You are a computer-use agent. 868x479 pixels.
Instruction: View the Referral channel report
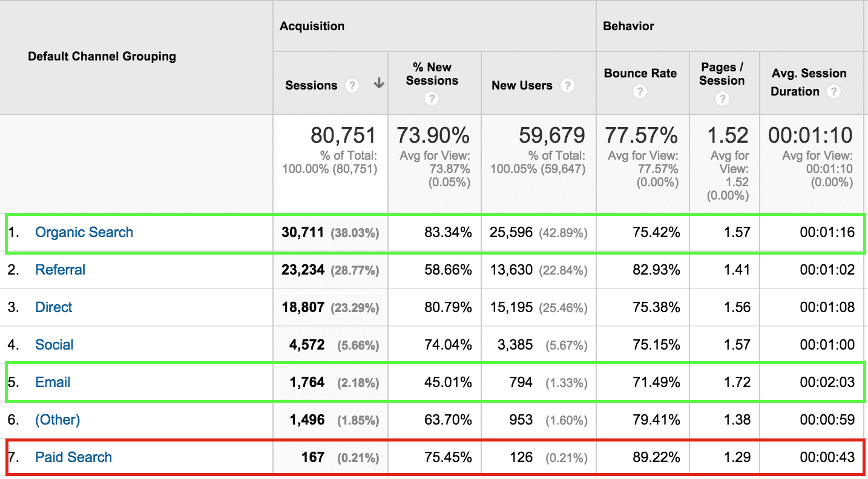point(60,270)
